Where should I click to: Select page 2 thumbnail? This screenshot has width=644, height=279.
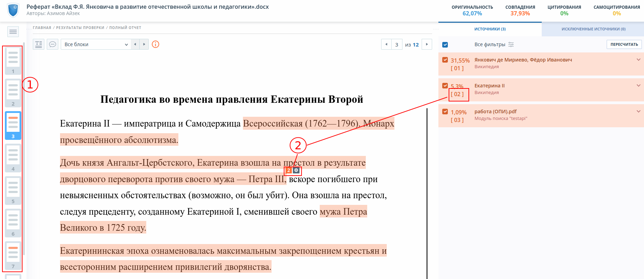click(13, 93)
